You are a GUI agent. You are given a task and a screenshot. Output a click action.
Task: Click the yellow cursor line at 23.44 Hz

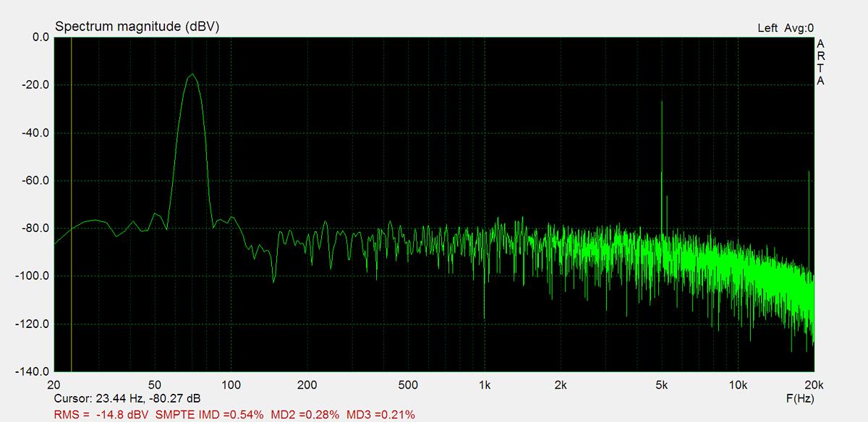click(72, 202)
